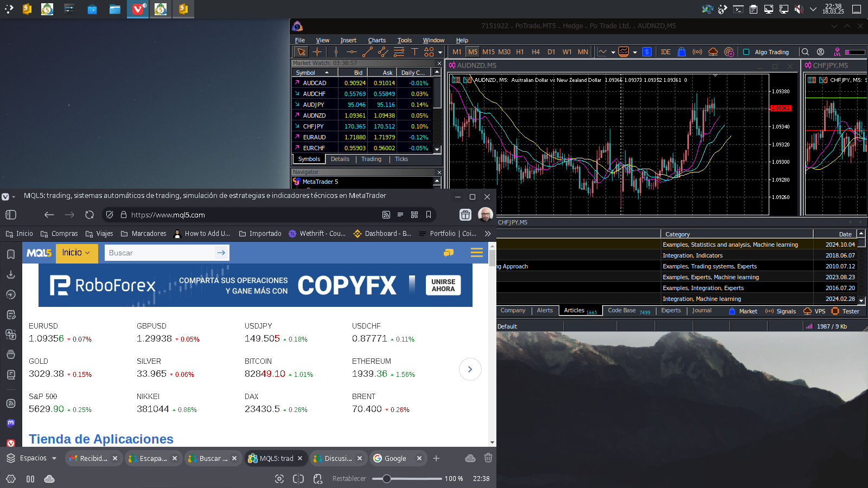Bookmark the mql5.com page

(x=429, y=215)
